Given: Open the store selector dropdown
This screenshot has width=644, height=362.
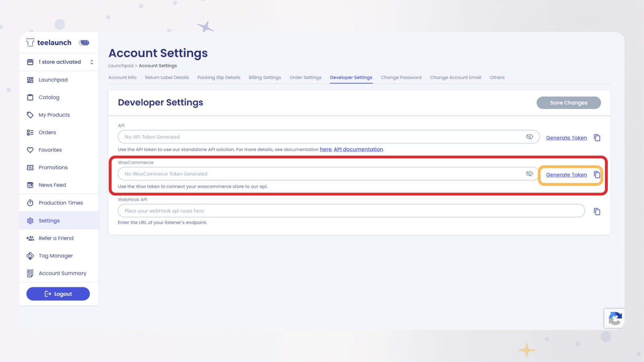Looking at the screenshot, I should tap(59, 62).
